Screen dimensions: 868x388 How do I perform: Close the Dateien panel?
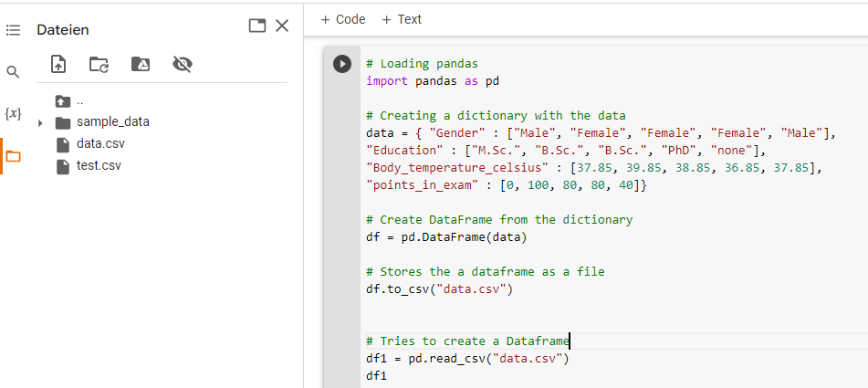coord(282,26)
